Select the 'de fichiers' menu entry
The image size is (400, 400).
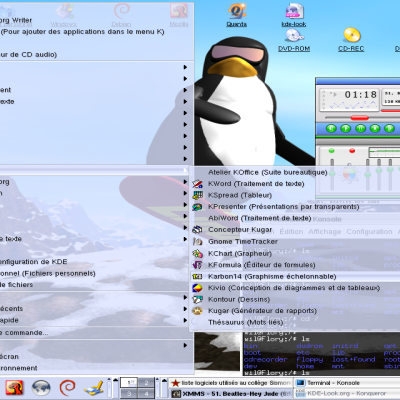click(16, 285)
